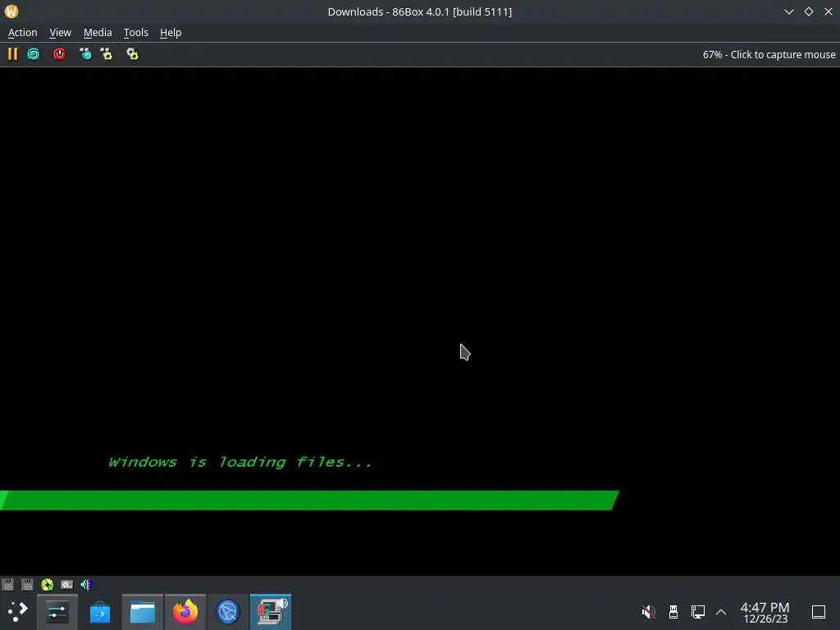Open the Tools menu
The width and height of the screenshot is (840, 630).
tap(135, 33)
